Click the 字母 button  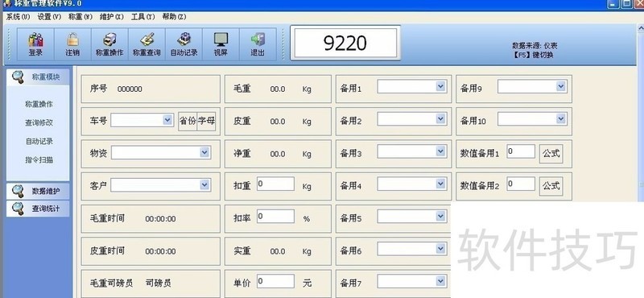pyautogui.click(x=206, y=122)
